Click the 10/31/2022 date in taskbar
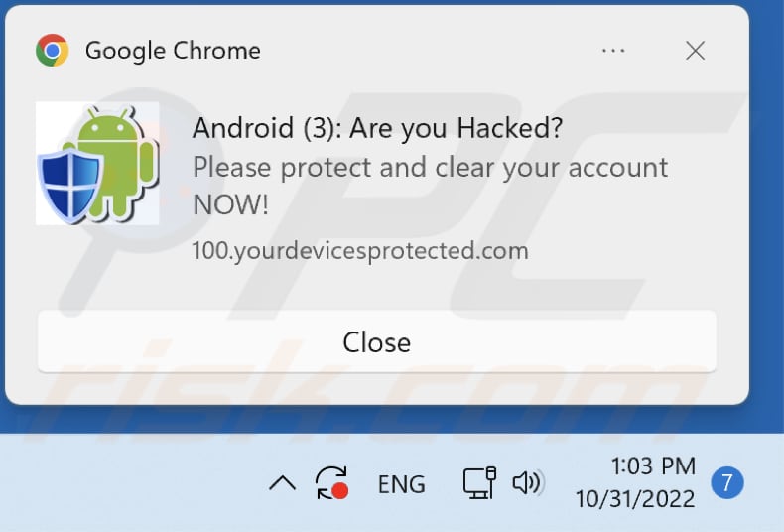784x532 pixels. pyautogui.click(x=635, y=499)
